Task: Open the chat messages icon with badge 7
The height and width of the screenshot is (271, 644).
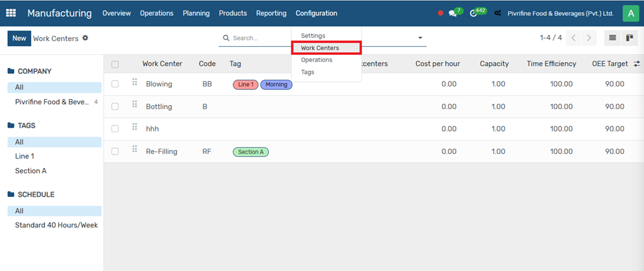Action: (453, 13)
